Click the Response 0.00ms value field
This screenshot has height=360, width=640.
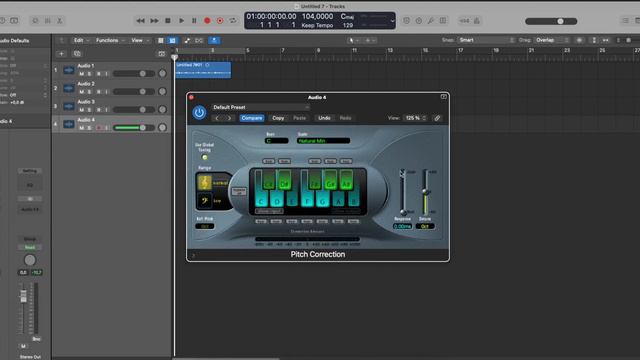click(x=402, y=226)
